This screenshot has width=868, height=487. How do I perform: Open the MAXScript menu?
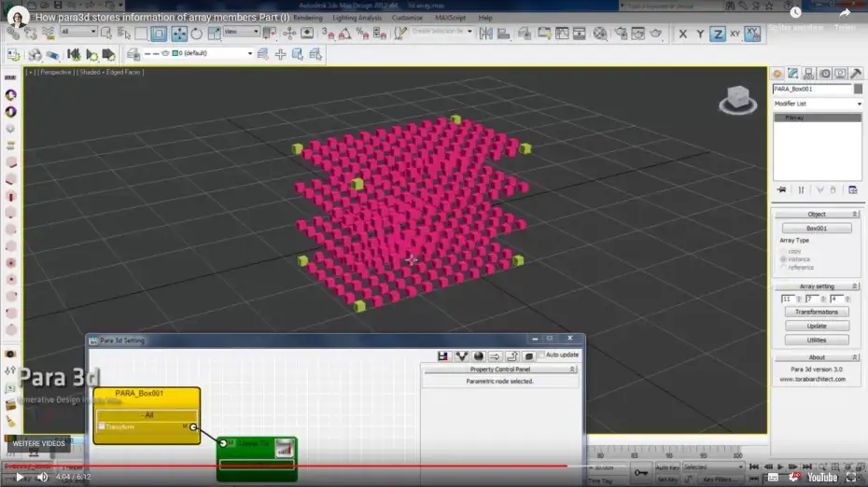450,18
